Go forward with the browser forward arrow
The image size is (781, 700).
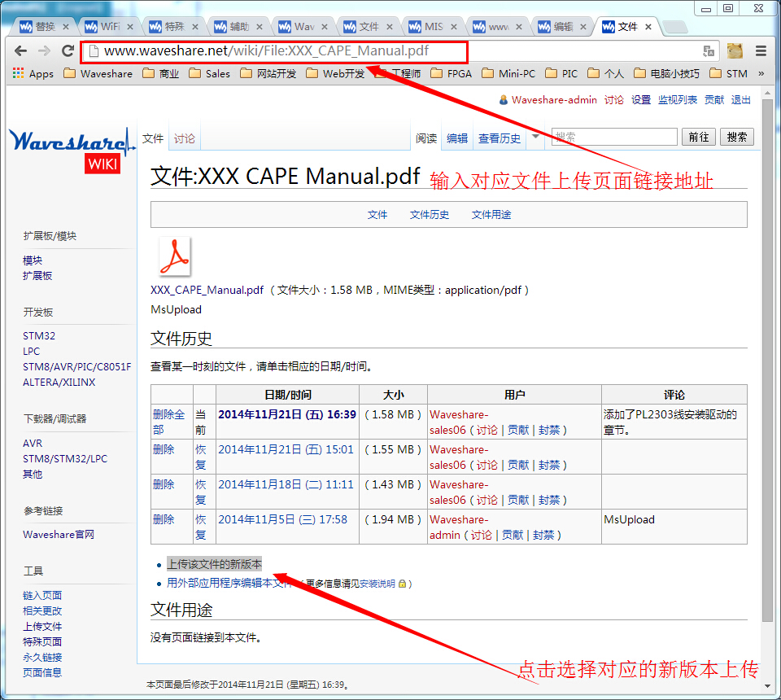tap(44, 50)
